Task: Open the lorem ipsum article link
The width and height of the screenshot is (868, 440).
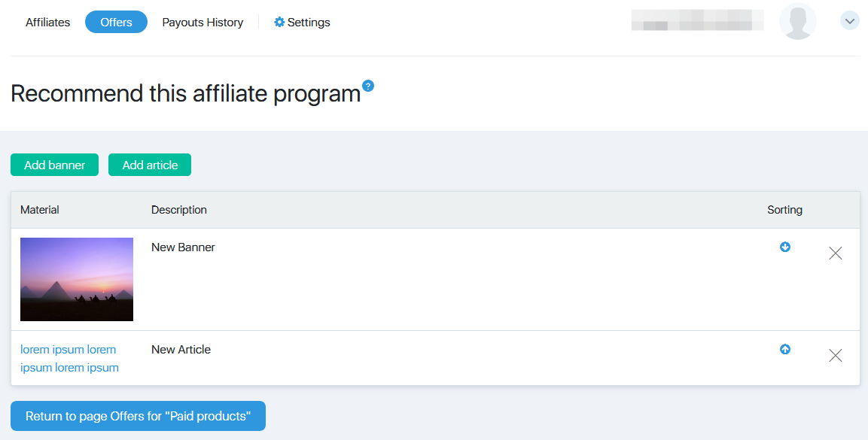Action: click(x=70, y=358)
